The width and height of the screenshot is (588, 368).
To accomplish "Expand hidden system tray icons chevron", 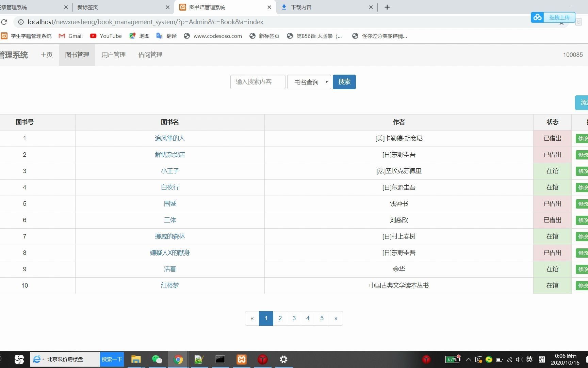I will click(469, 359).
